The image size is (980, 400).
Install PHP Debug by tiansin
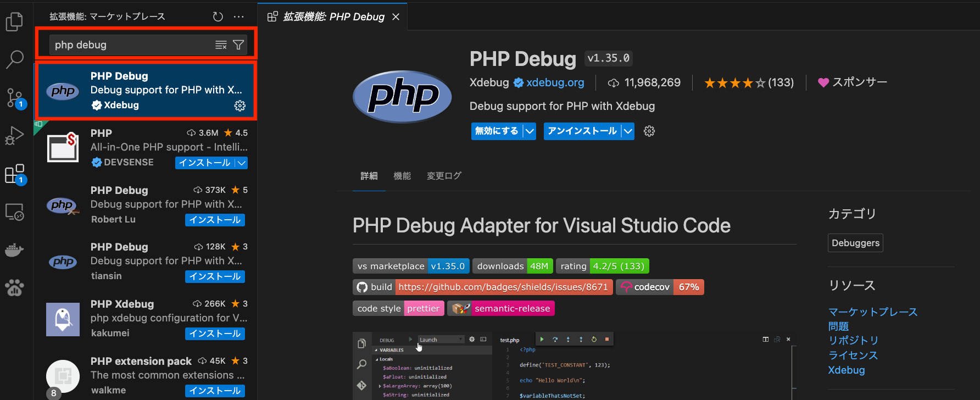pos(215,276)
